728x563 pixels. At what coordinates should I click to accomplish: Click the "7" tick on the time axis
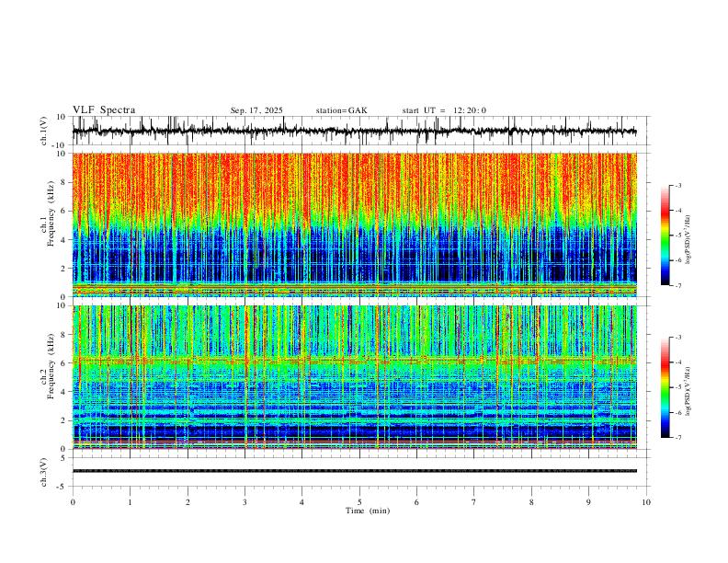474,502
